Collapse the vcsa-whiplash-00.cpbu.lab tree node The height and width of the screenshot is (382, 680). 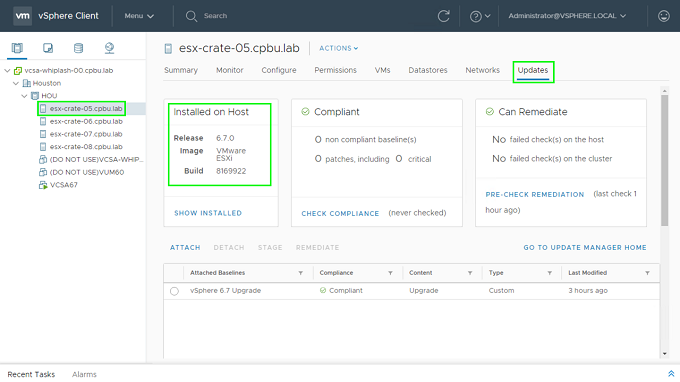(7, 70)
